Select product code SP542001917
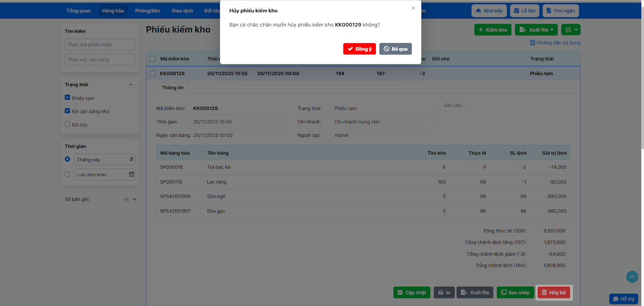Screen dimensions: 644x306 (x=175, y=211)
